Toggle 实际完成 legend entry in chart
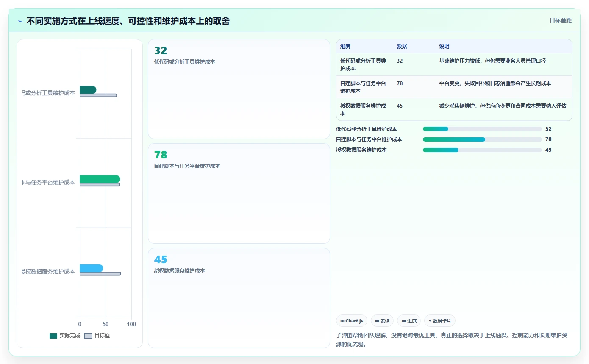Viewport: 589px width, 364px height. (x=64, y=336)
